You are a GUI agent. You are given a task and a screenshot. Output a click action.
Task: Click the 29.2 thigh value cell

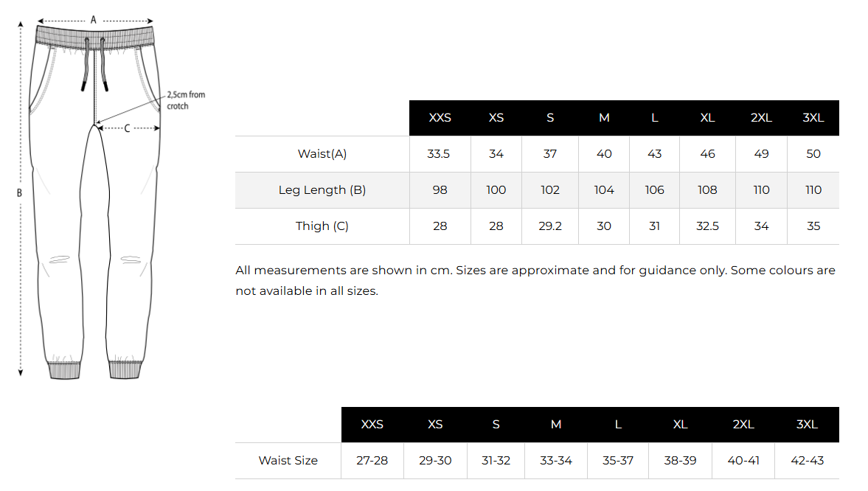pyautogui.click(x=550, y=226)
